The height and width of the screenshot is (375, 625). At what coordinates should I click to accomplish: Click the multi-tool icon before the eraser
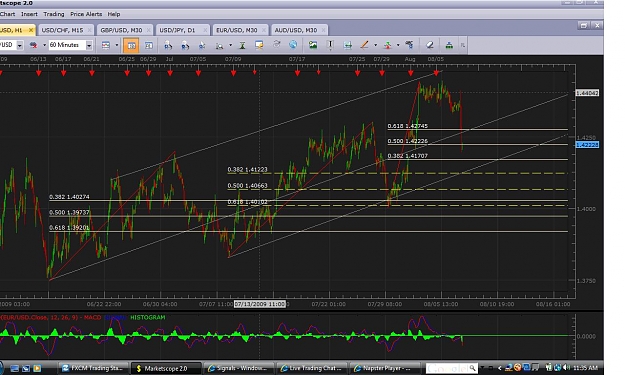tap(409, 45)
